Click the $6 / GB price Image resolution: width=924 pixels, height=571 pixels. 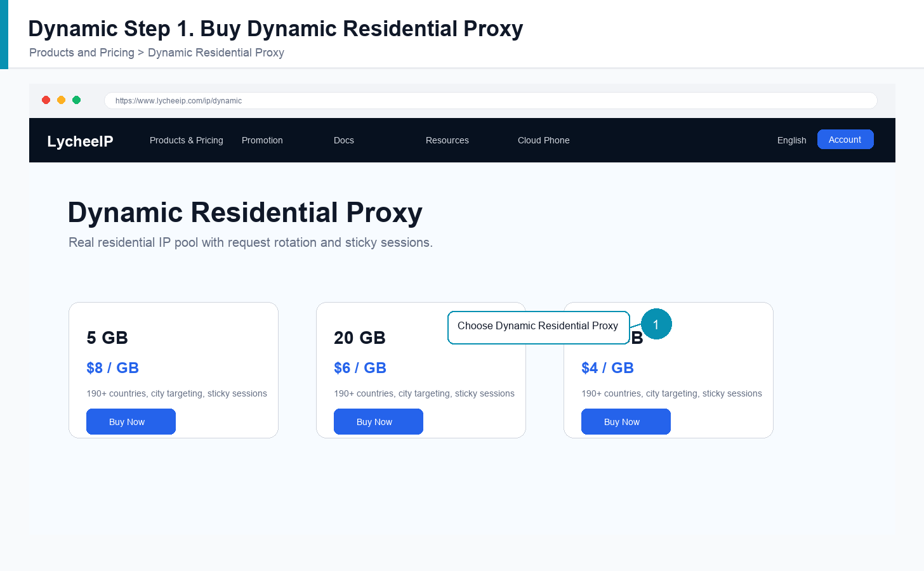point(360,368)
